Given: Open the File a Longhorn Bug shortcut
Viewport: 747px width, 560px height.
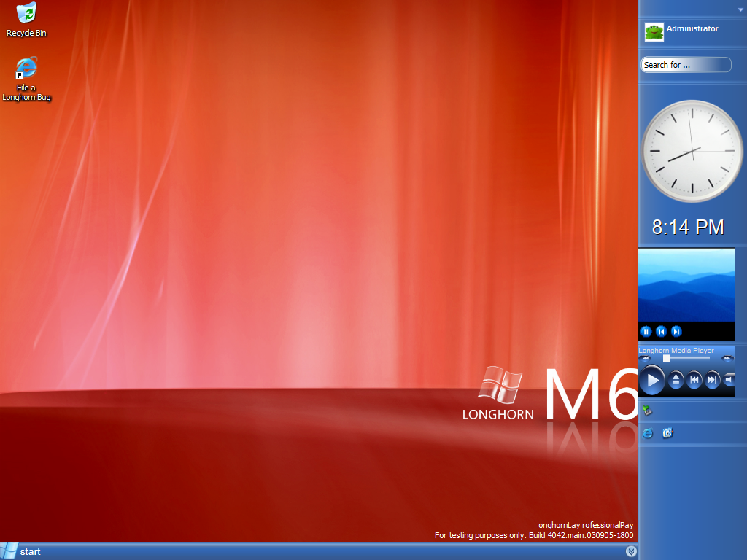Looking at the screenshot, I should [27, 79].
